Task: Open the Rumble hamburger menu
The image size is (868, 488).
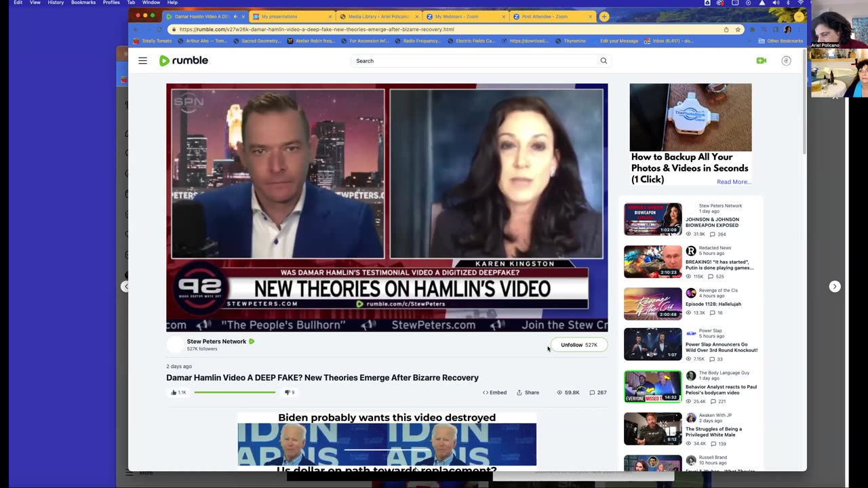Action: click(x=142, y=61)
